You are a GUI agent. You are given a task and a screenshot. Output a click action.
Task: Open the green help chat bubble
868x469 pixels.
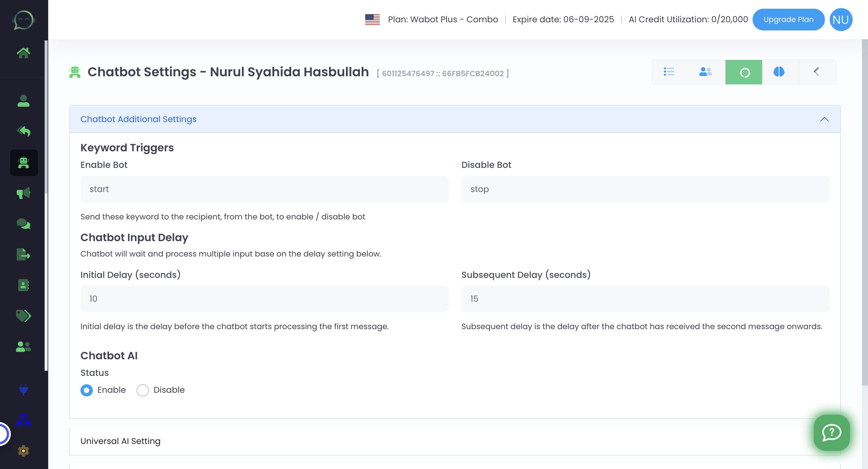click(x=831, y=433)
